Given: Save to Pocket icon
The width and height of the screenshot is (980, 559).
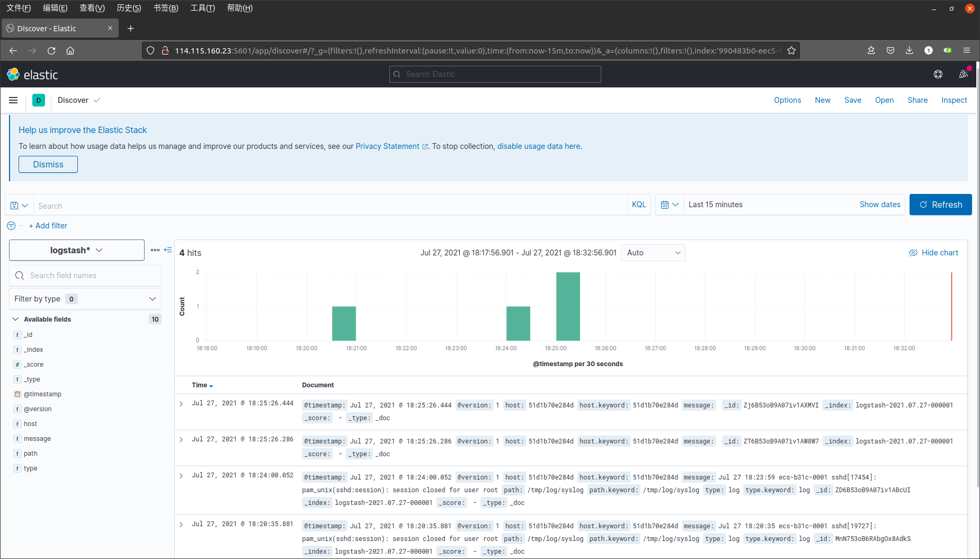Looking at the screenshot, I should click(890, 50).
